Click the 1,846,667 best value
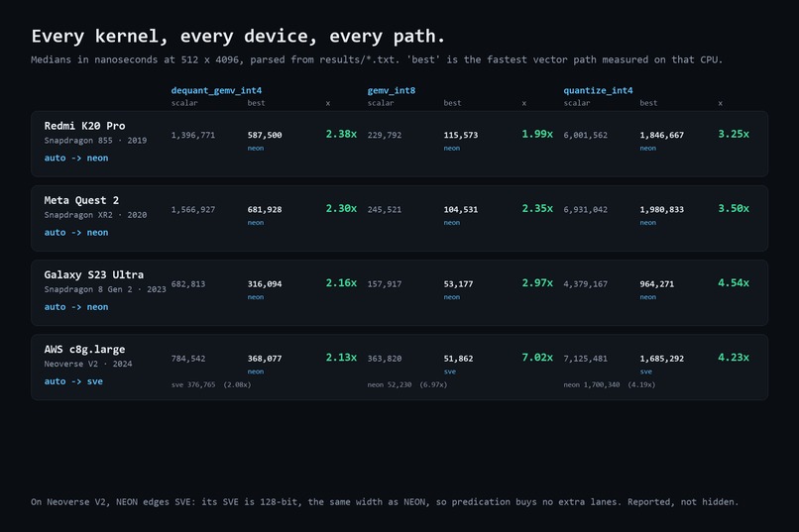 662,135
